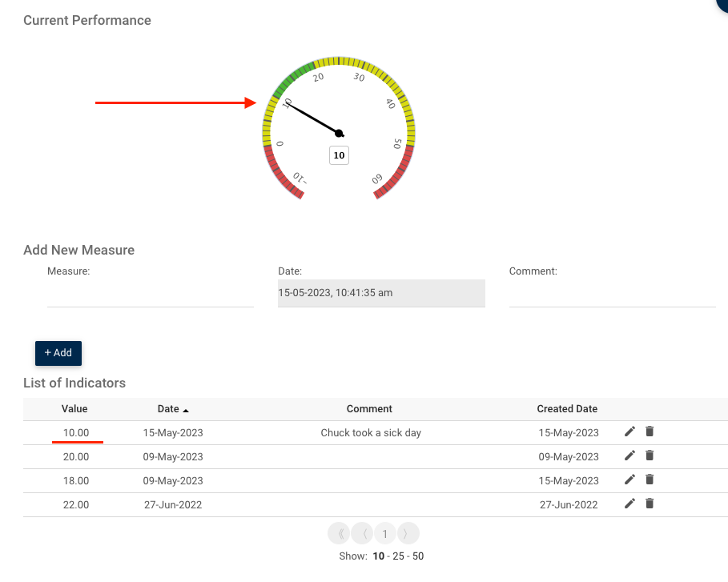Edit the 10.00 indicator row
Screen dimensions: 728x582
pos(629,432)
